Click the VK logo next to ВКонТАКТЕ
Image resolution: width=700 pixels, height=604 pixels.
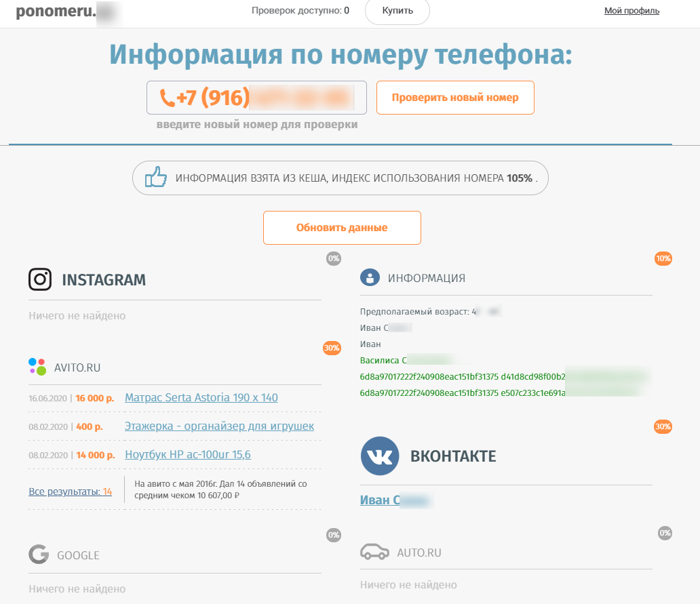tap(380, 456)
